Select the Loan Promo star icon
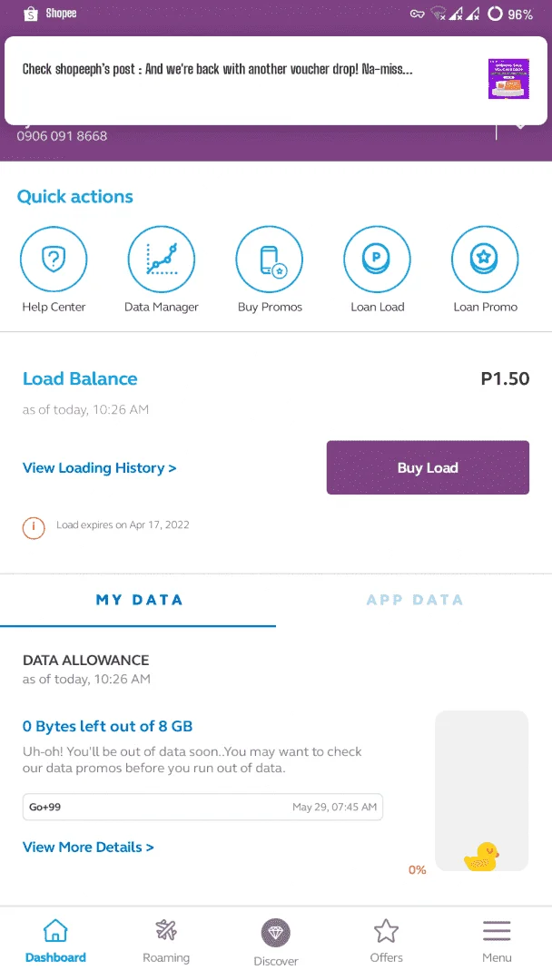552x980 pixels. pos(485,260)
